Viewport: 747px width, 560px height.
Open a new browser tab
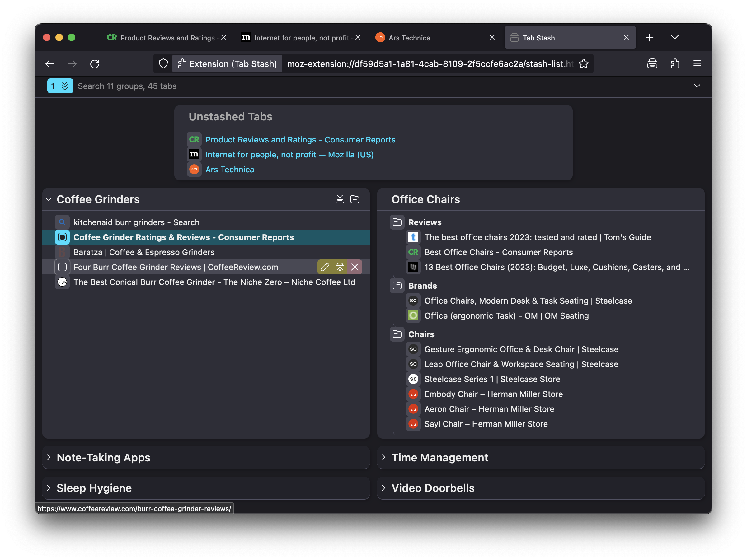(x=649, y=37)
